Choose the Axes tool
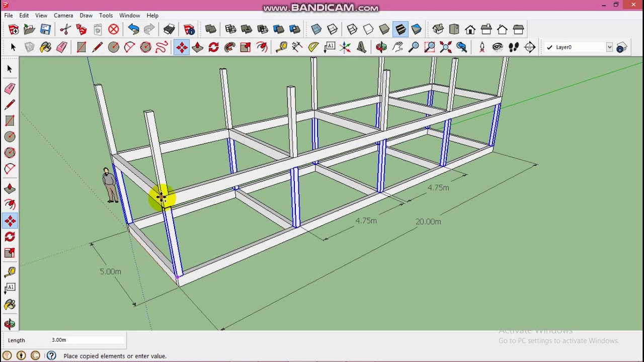This screenshot has width=644, height=362. click(346, 47)
